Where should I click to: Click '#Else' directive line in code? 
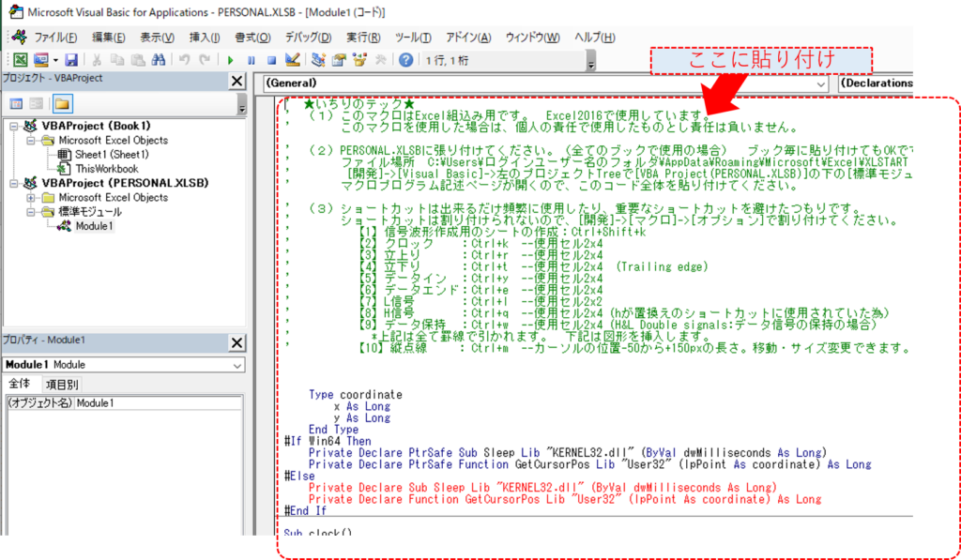(x=299, y=477)
